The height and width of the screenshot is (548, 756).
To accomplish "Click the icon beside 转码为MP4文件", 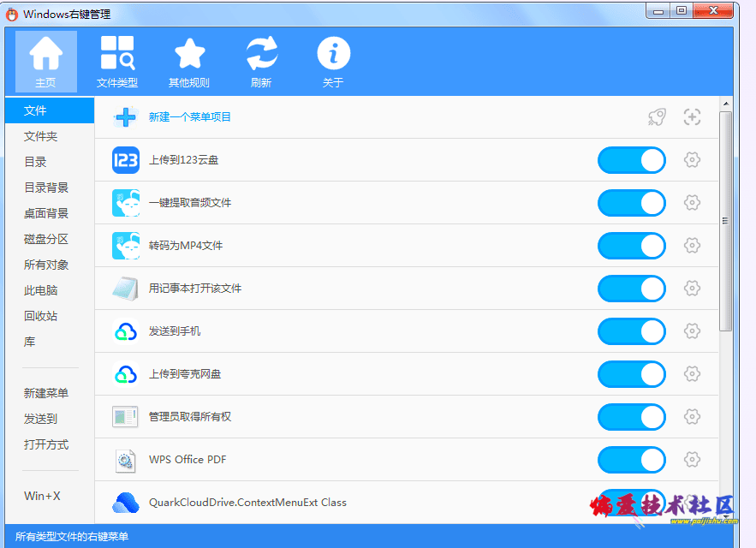I will click(x=126, y=246).
